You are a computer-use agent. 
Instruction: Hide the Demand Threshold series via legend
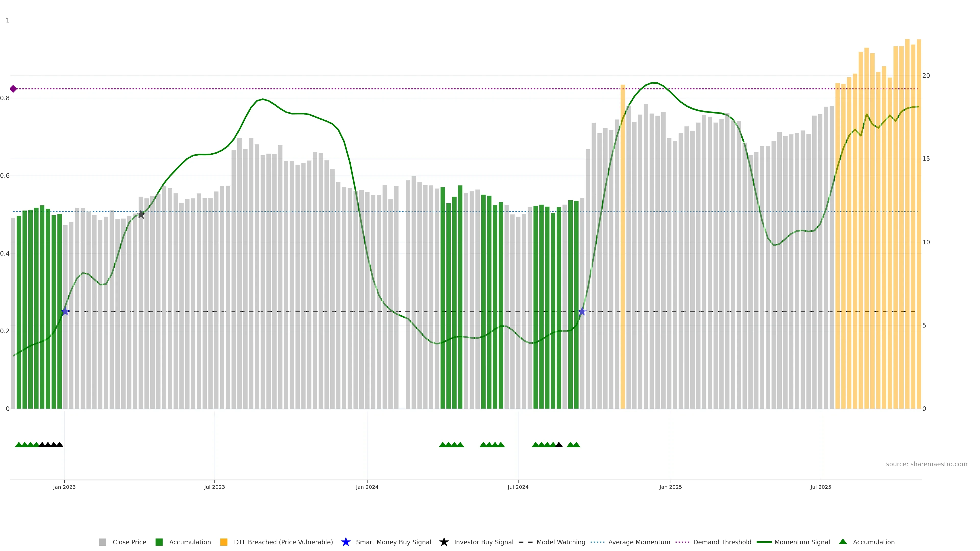click(722, 542)
